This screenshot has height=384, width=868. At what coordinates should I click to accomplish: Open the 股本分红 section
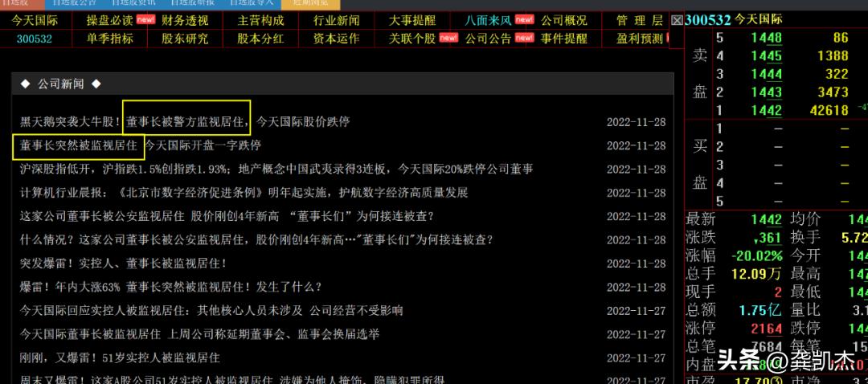[x=260, y=39]
